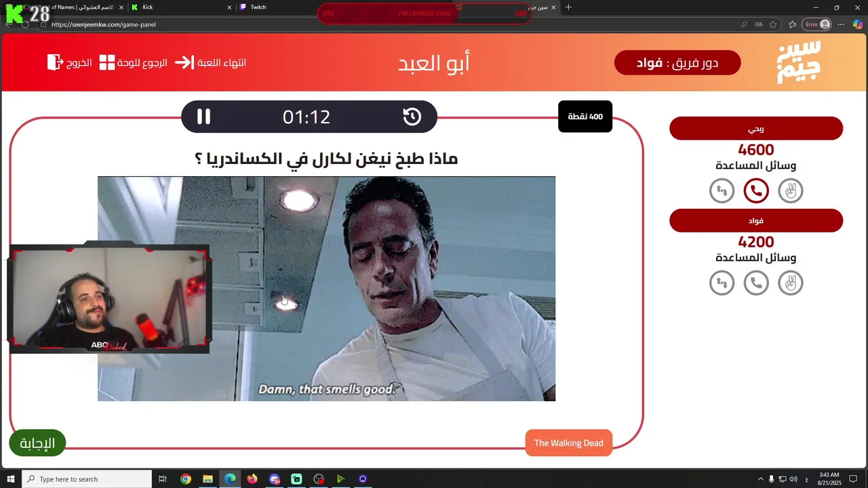
Task: Open a new browser tab
Action: (x=568, y=7)
